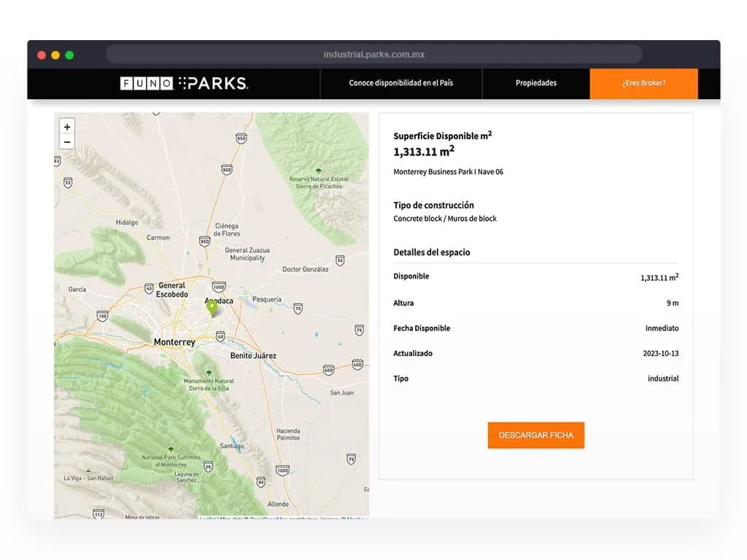Zoom in on the map
The image size is (747, 560).
click(x=67, y=127)
